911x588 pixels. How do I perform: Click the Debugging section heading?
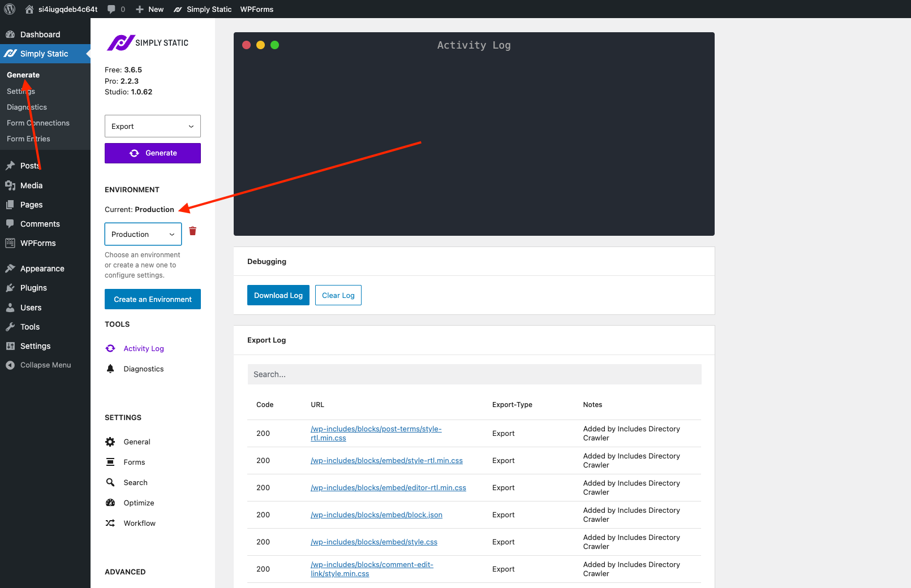[x=267, y=261]
